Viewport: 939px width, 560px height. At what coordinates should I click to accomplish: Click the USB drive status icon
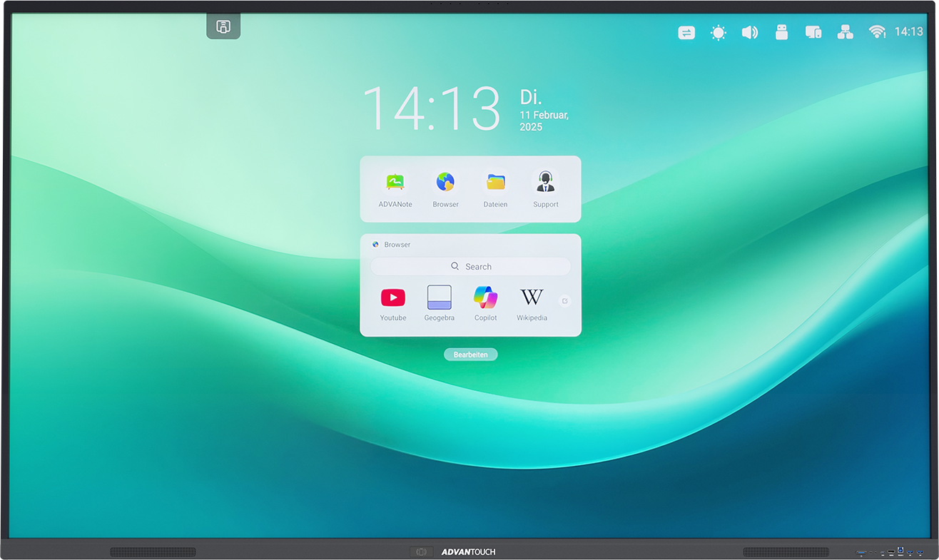pyautogui.click(x=781, y=32)
